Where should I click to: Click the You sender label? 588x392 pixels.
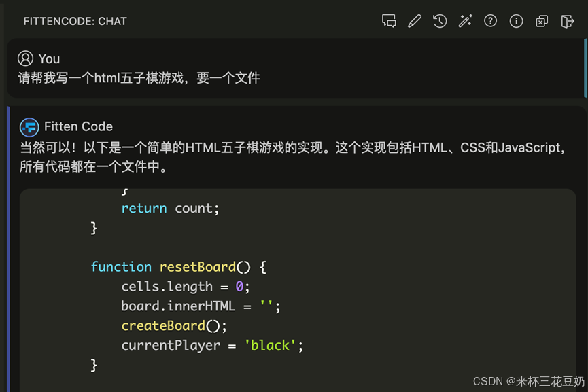click(49, 59)
